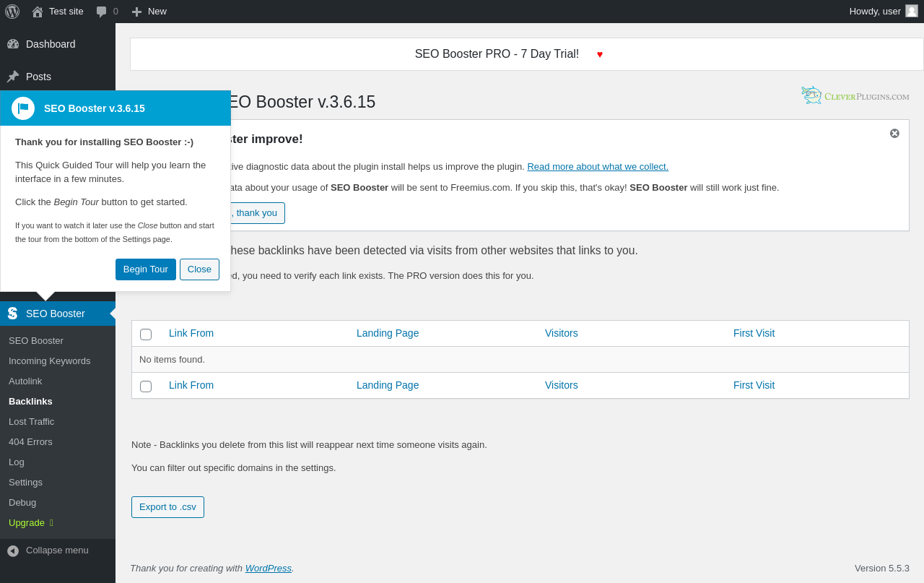The image size is (924, 583).
Task: Sort by Visitors in table header
Action: (562, 334)
